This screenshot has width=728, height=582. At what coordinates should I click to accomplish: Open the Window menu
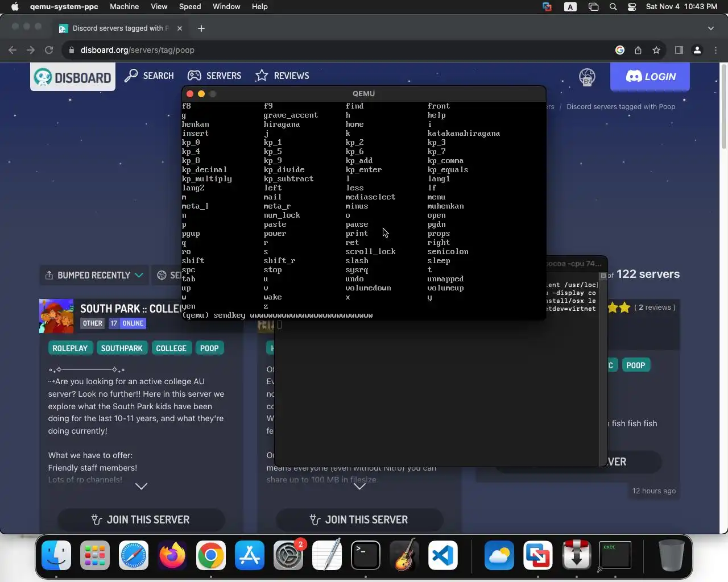(x=226, y=7)
